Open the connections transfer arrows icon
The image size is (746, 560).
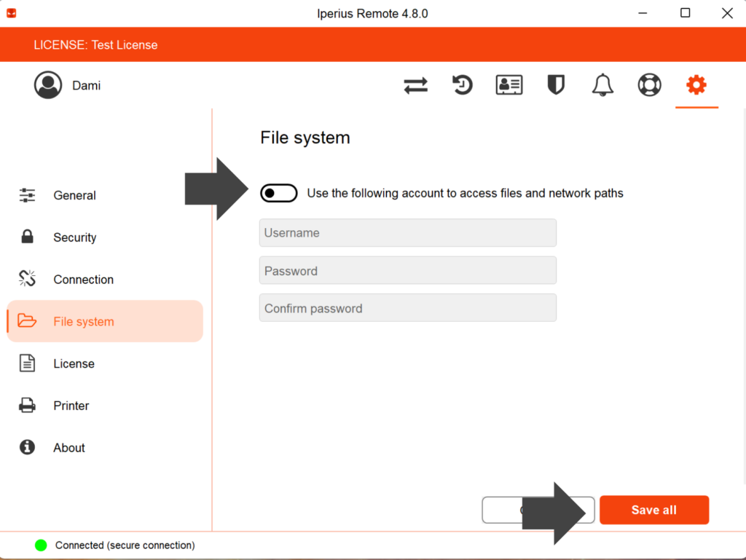415,86
